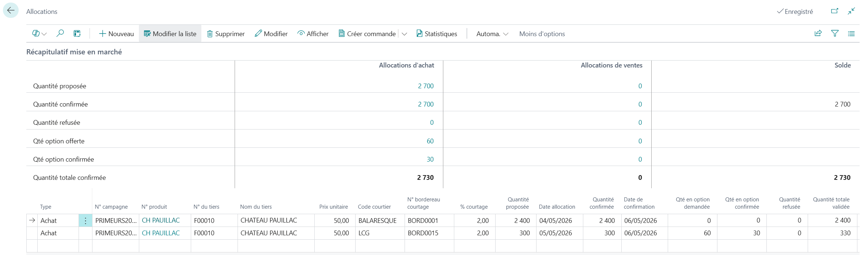This screenshot has height=255, width=868.
Task: Toggle Modifier la liste mode
Action: click(x=170, y=34)
